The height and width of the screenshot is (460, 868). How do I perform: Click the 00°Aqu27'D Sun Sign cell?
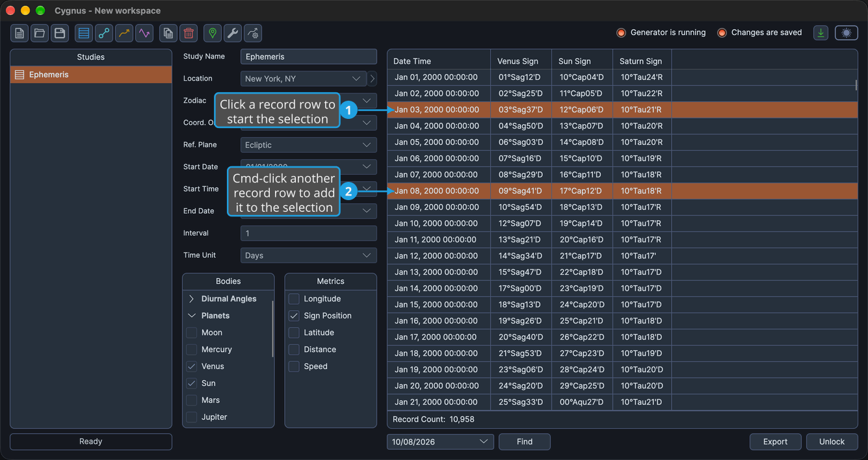582,402
